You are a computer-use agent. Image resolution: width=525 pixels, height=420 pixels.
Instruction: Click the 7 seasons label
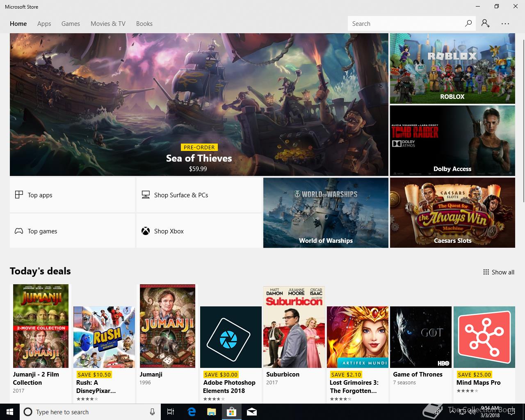(x=404, y=383)
